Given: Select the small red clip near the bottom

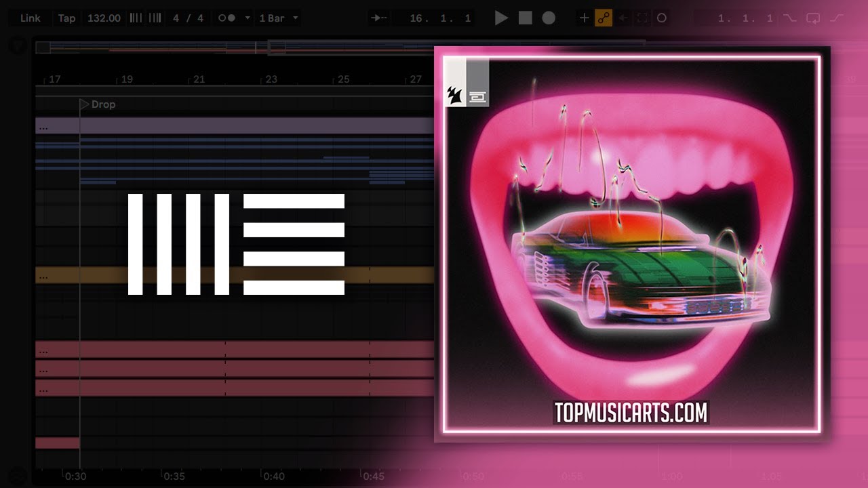Looking at the screenshot, I should 58,443.
